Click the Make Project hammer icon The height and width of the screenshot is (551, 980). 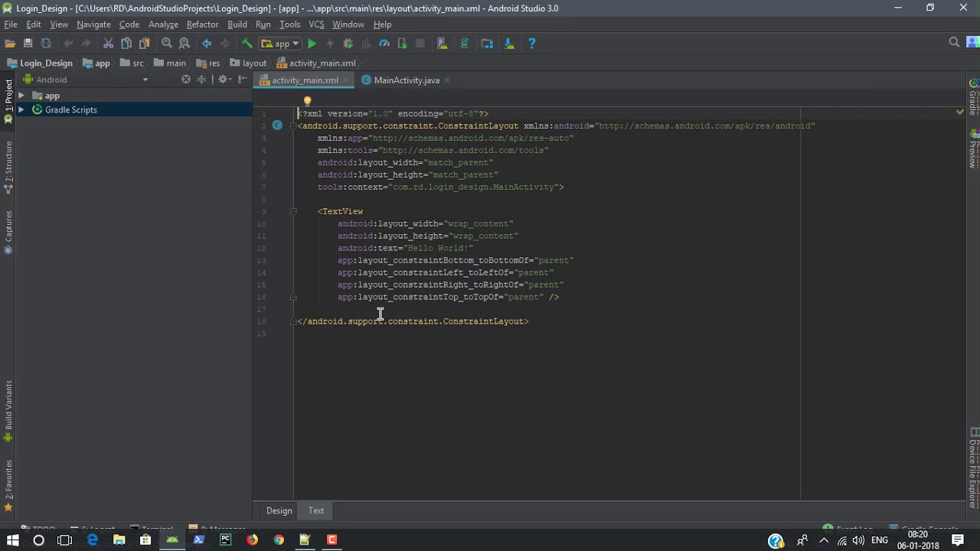(x=247, y=44)
